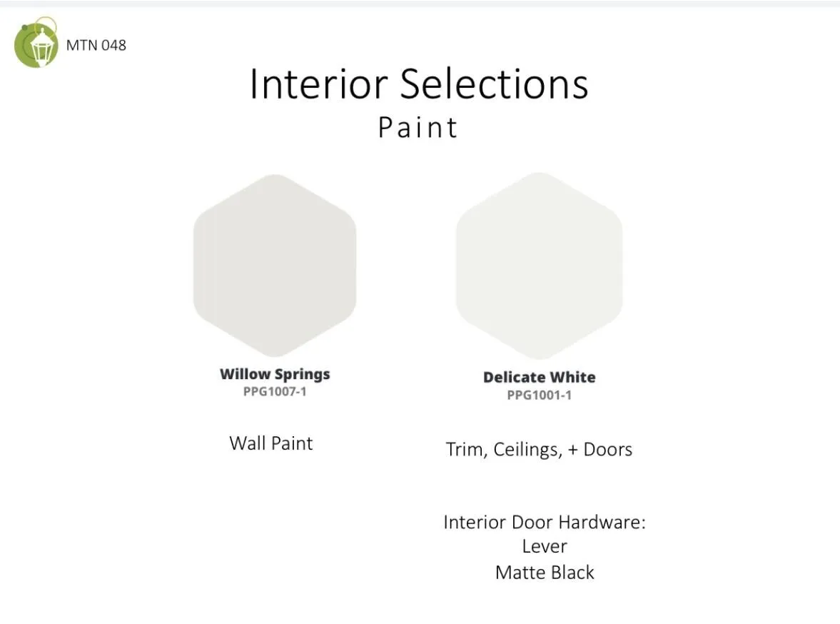Click the Wall Paint label
The width and height of the screenshot is (840, 624).
coord(271,443)
